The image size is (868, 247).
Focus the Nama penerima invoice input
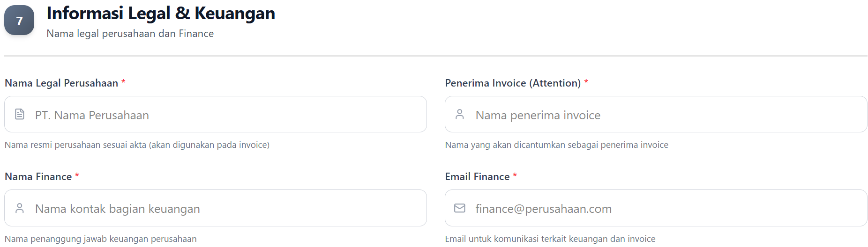pos(666,115)
